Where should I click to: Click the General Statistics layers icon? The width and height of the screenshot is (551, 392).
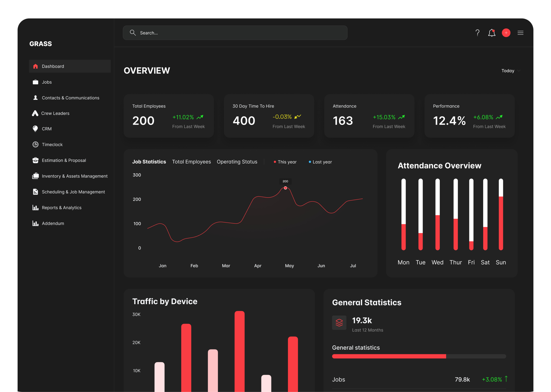[339, 322]
